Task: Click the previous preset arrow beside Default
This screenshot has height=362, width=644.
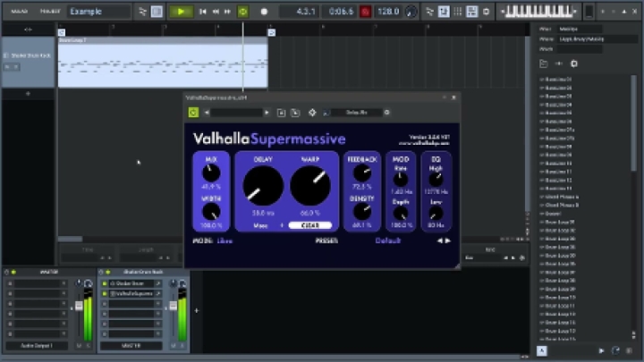Action: [x=439, y=241]
